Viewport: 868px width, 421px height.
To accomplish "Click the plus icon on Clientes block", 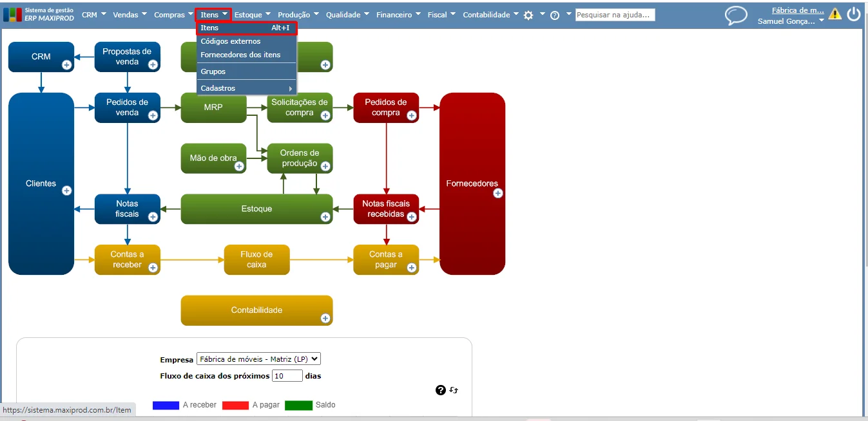I will pos(67,191).
